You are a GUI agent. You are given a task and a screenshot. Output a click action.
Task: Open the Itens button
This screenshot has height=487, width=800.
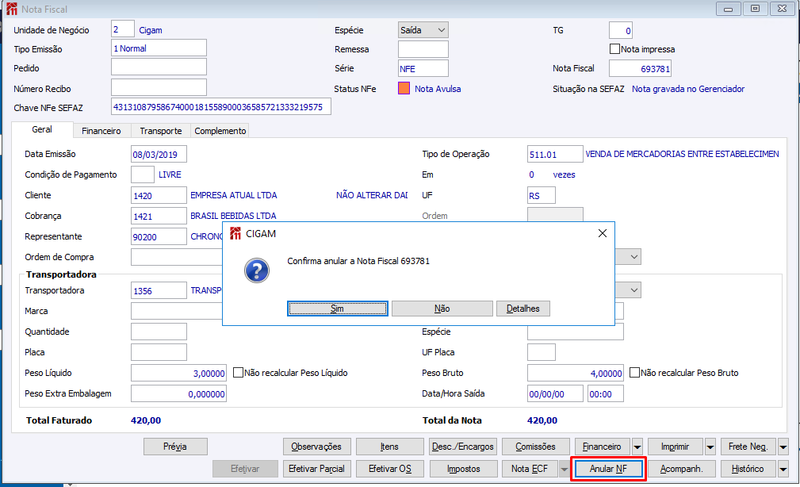tap(389, 447)
